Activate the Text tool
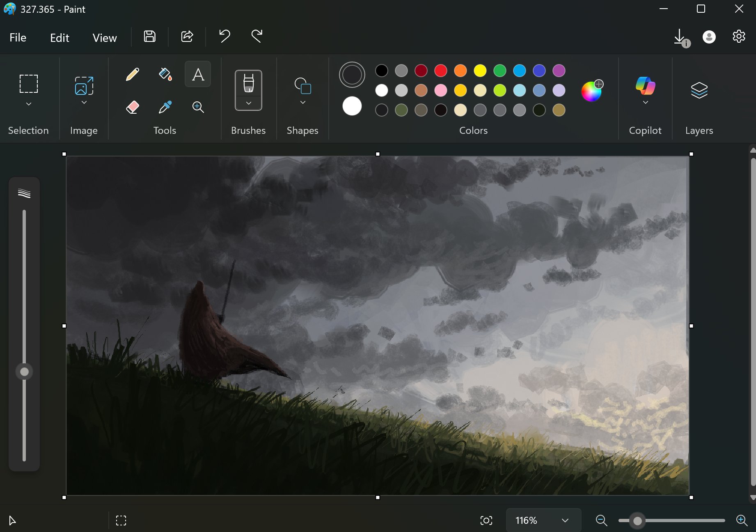This screenshot has height=532, width=756. tap(198, 74)
